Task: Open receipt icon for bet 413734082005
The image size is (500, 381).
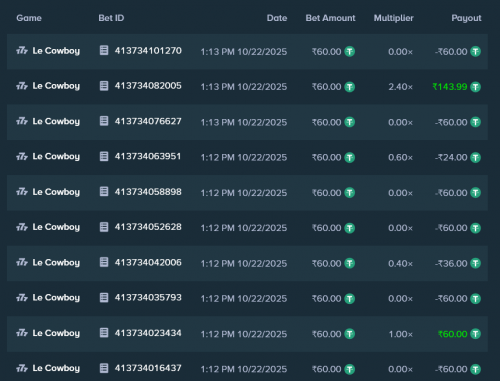Action: click(x=104, y=86)
